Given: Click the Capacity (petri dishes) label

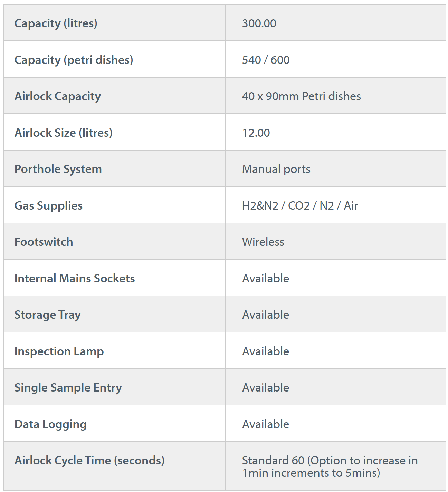Looking at the screenshot, I should pyautogui.click(x=74, y=60).
